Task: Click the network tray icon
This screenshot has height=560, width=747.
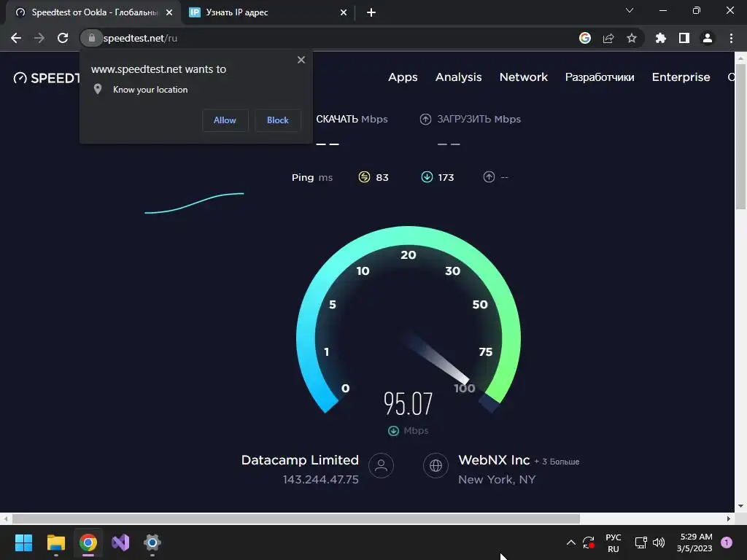Action: pos(640,542)
